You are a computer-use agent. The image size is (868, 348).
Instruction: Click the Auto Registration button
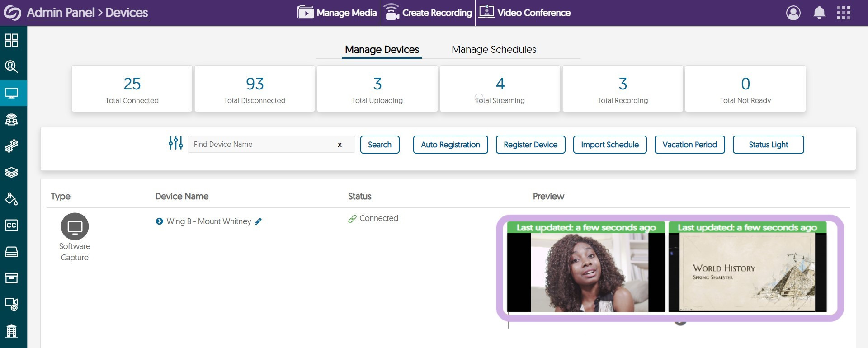[x=450, y=145]
